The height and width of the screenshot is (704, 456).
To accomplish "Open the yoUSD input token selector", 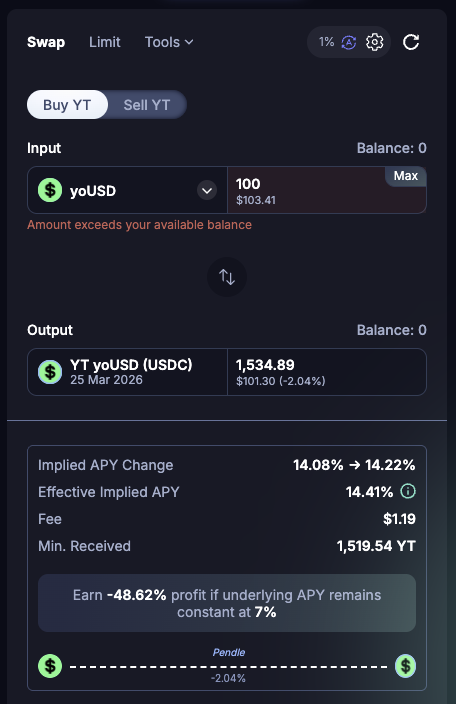I will [x=127, y=190].
